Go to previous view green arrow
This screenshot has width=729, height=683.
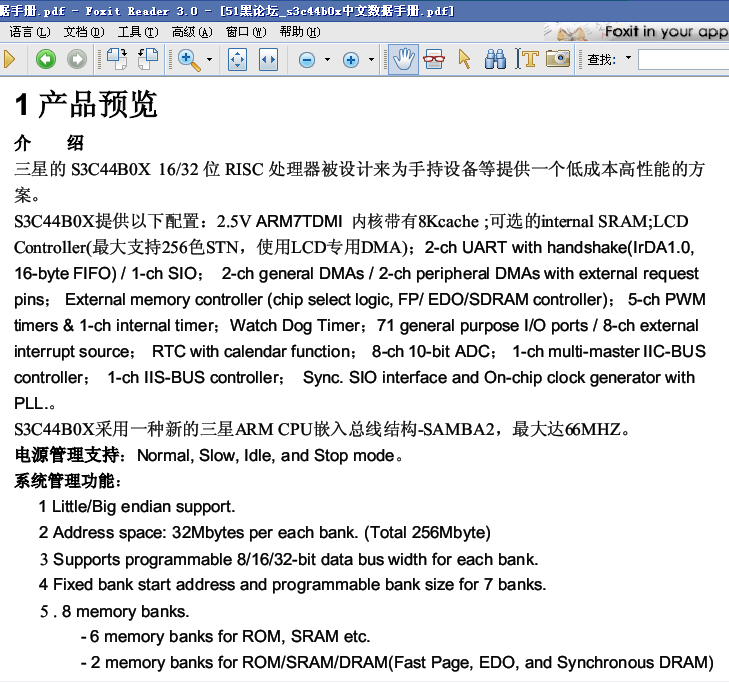click(x=46, y=60)
